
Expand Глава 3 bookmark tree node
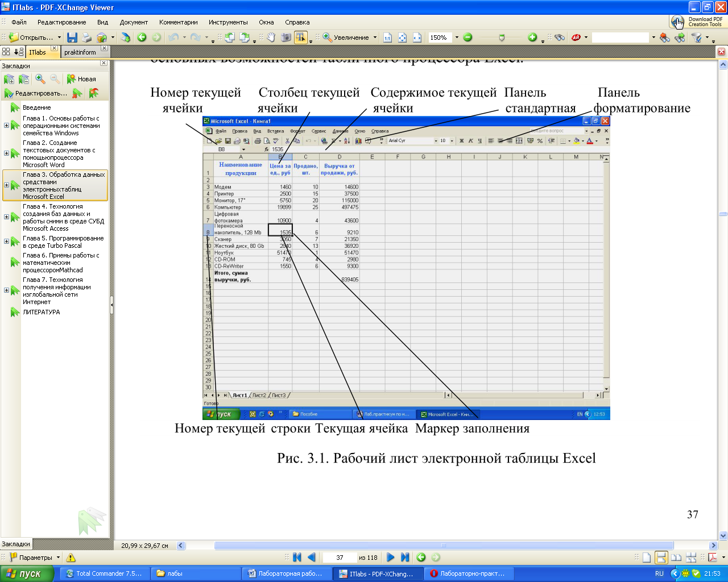pyautogui.click(x=6, y=185)
